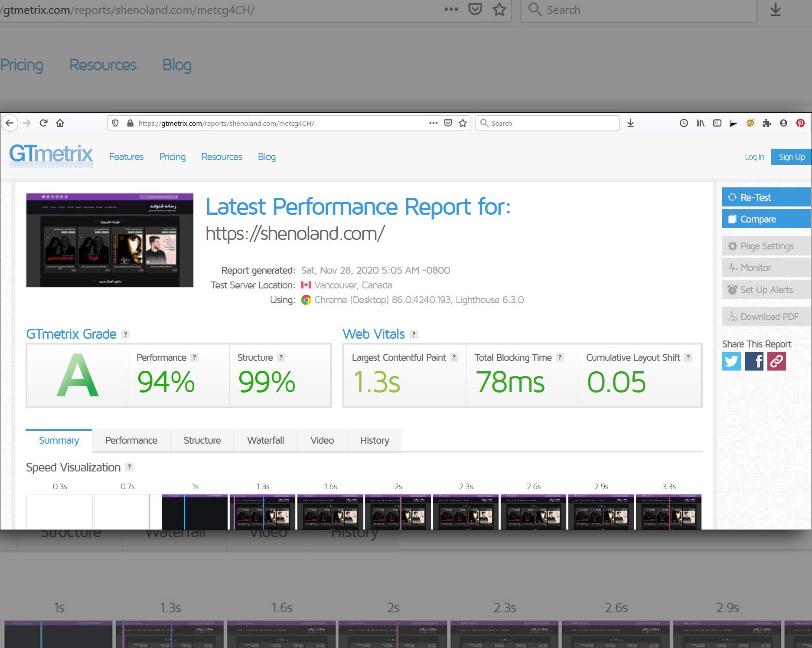Screen dimensions: 812x648
Task: Show help for GTmetrix Grade question mark
Action: pos(125,334)
